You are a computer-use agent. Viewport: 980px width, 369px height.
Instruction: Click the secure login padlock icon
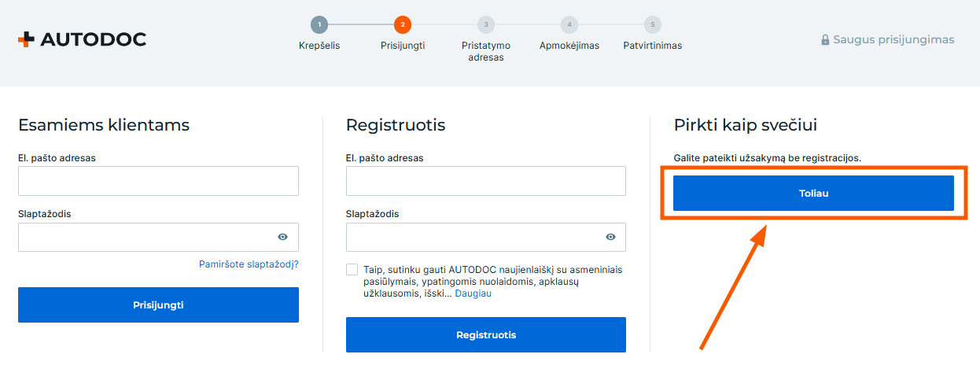coord(825,40)
